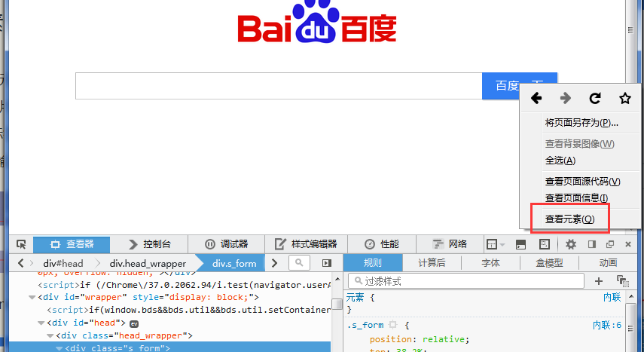The width and height of the screenshot is (644, 352).
Task: Toggle the split console icon
Action: (x=520, y=244)
